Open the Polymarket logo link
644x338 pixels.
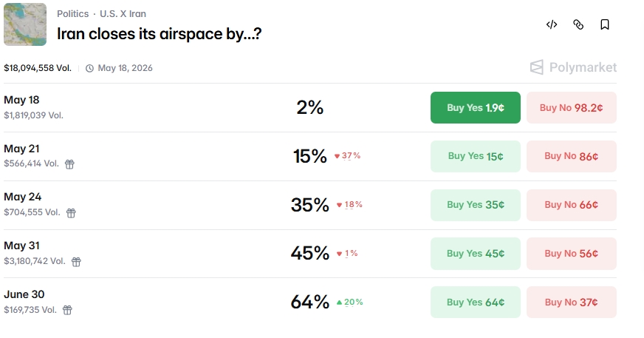(x=573, y=67)
